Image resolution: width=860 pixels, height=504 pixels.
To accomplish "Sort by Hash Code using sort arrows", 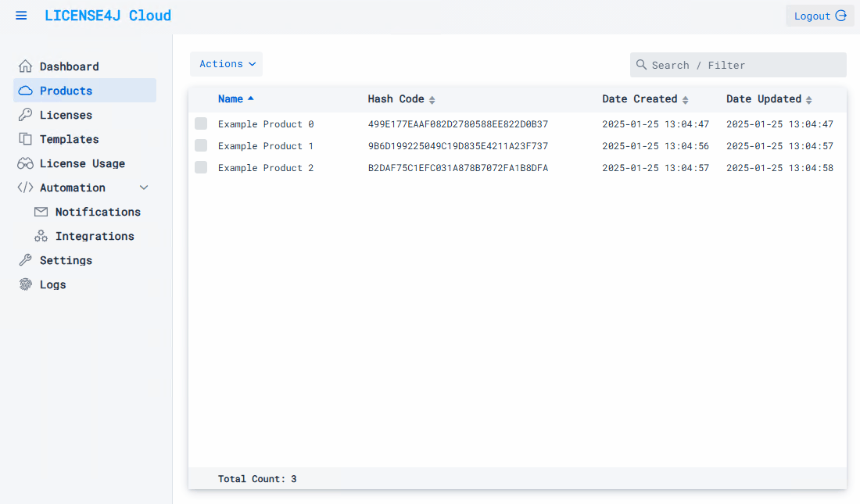I will 432,100.
